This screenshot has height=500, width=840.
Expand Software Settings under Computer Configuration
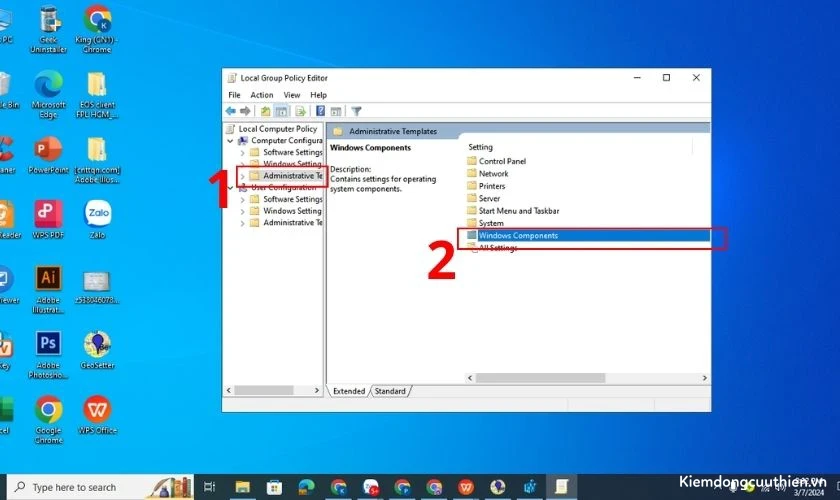(x=242, y=153)
